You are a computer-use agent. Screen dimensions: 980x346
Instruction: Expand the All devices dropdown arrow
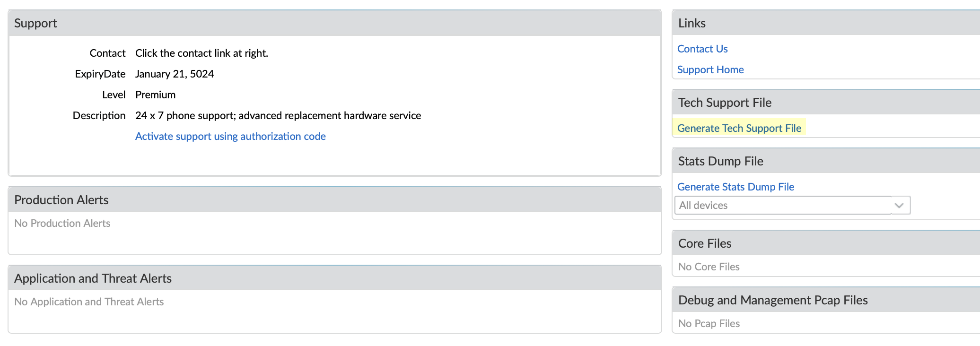[899, 205]
